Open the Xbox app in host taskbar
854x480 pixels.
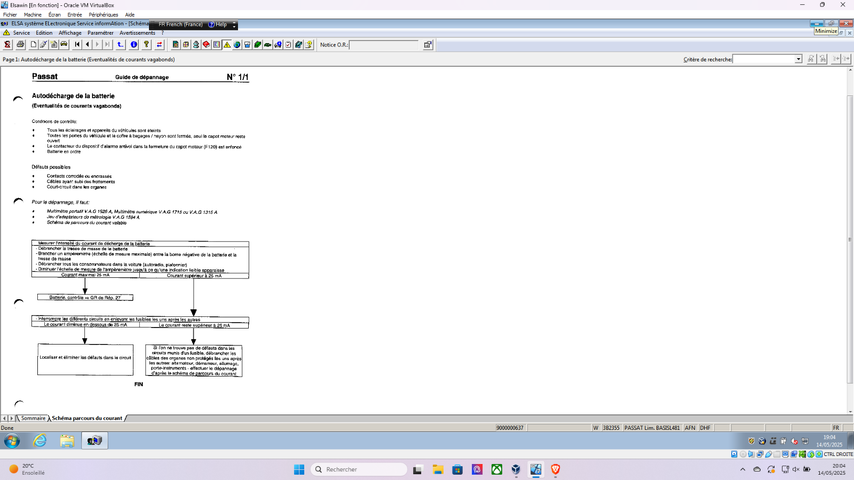pos(497,469)
